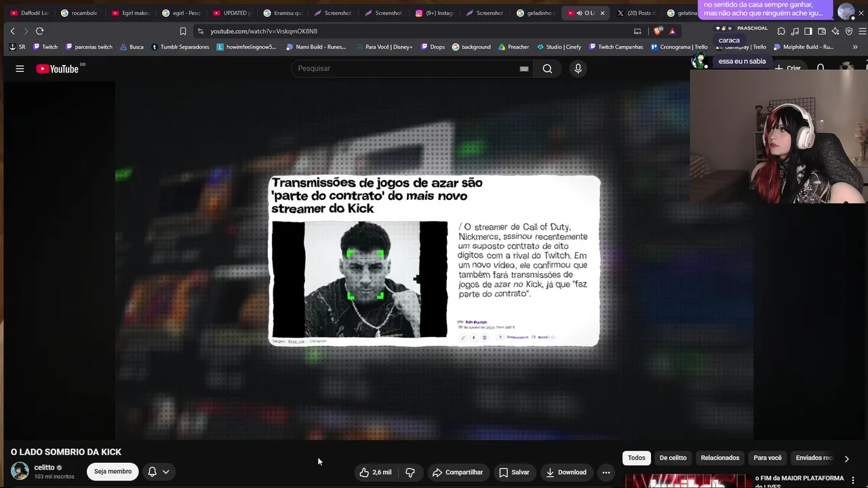Open the notification bell dropdown
The width and height of the screenshot is (868, 488).
(159, 472)
